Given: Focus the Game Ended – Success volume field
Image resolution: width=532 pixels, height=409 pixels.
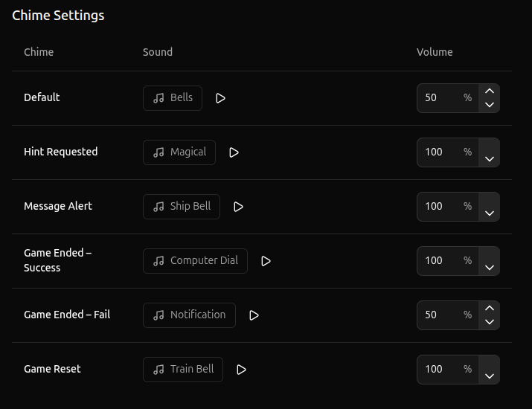Looking at the screenshot, I should (x=447, y=261).
